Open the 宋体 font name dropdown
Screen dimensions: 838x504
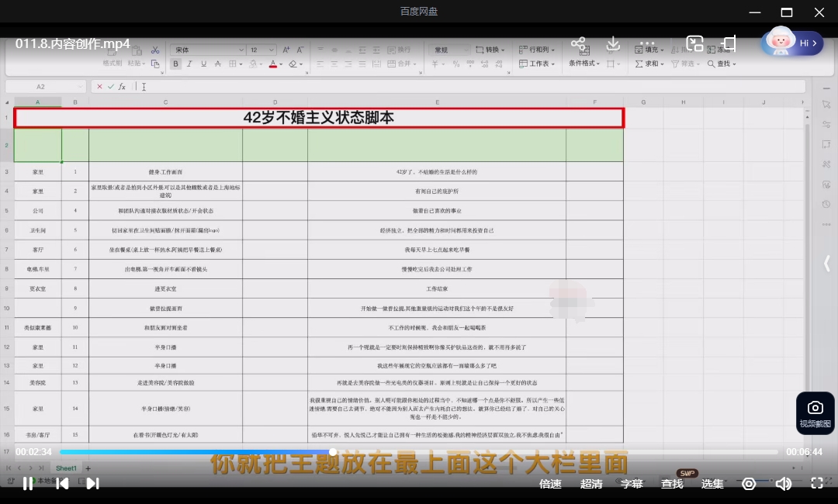click(208, 50)
